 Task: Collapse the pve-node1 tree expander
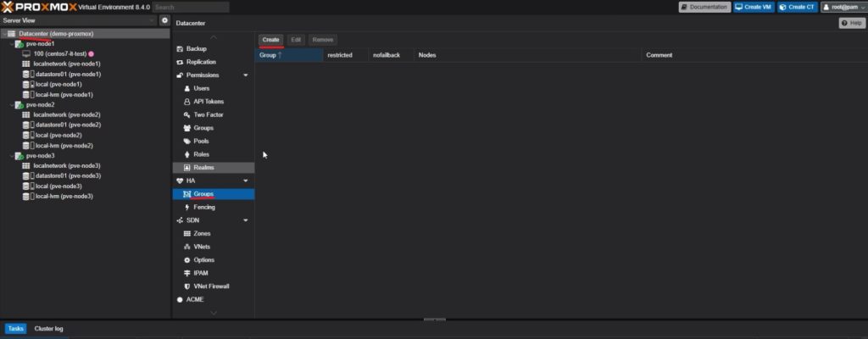[x=12, y=44]
